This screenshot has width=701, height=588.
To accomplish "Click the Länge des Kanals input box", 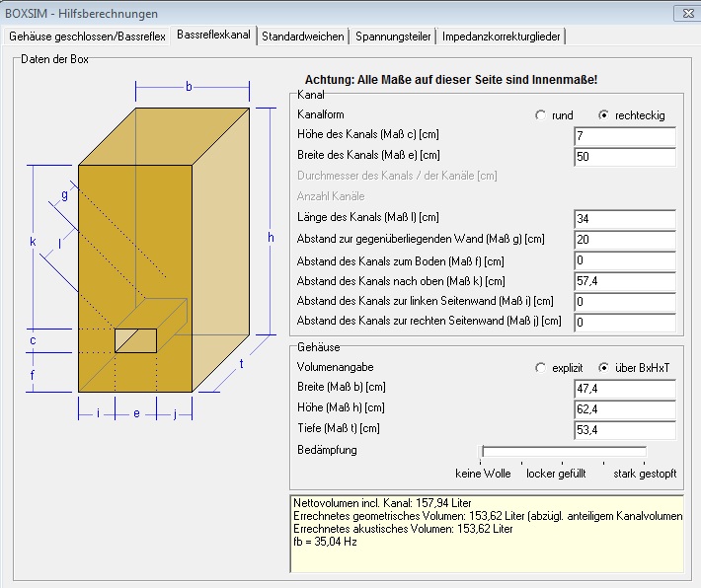I will [624, 219].
